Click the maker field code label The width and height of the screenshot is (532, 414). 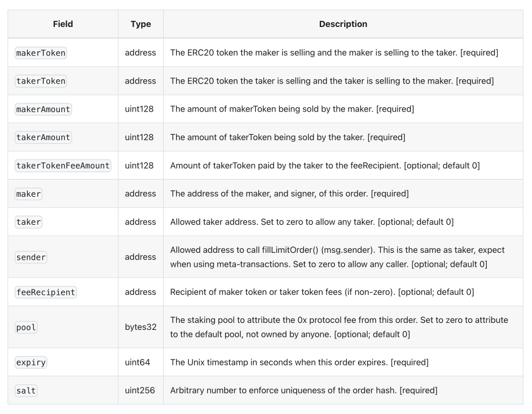click(x=29, y=194)
